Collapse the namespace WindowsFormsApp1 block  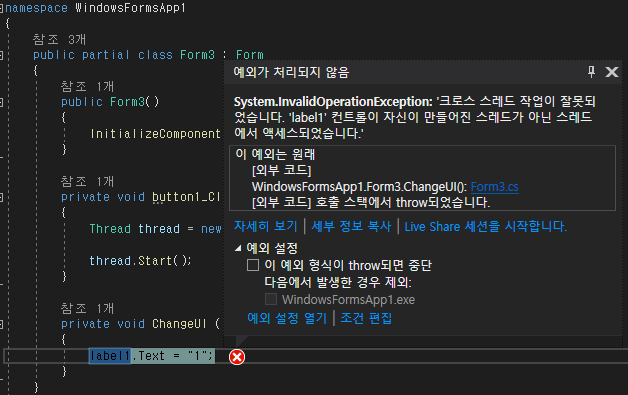pos(2,8)
